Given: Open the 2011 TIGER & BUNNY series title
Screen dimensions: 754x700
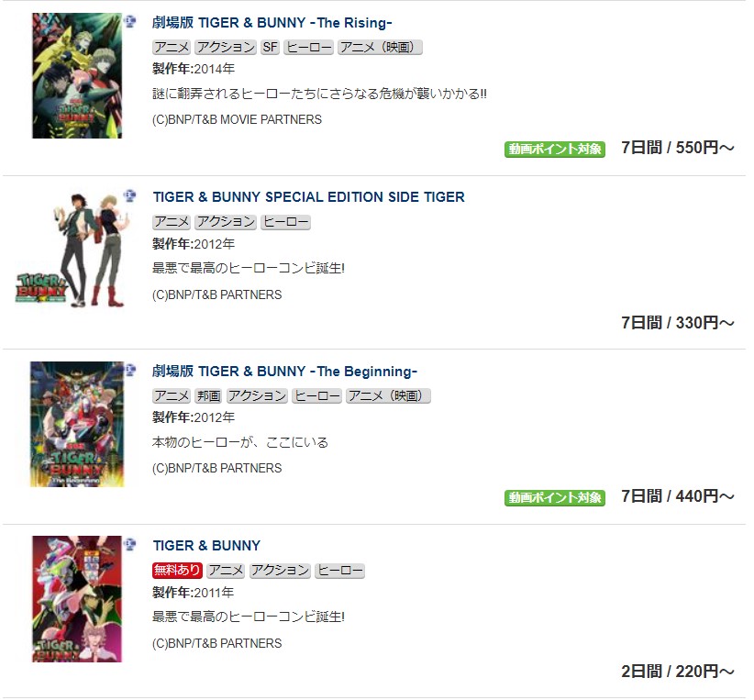Looking at the screenshot, I should click(206, 546).
